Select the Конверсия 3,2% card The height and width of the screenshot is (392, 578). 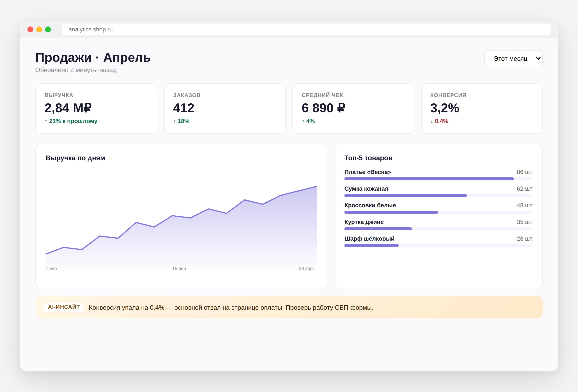pos(482,109)
